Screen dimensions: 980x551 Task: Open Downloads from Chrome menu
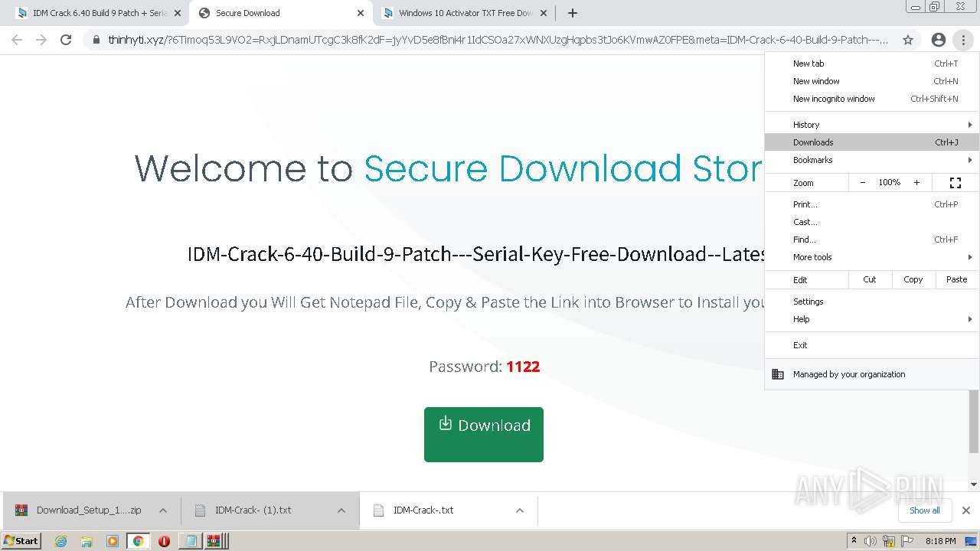point(872,142)
